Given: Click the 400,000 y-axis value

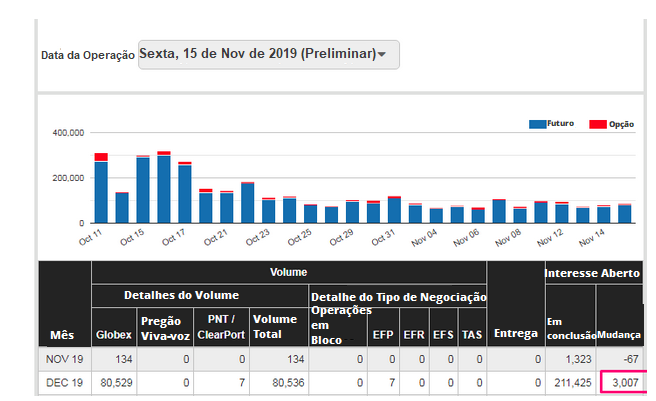Looking at the screenshot, I should 68,133.
